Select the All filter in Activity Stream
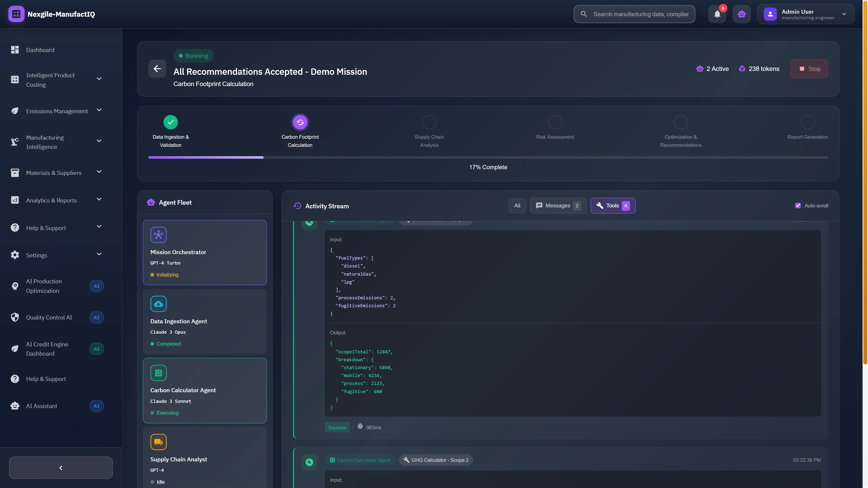Image resolution: width=868 pixels, height=488 pixels. tap(517, 205)
